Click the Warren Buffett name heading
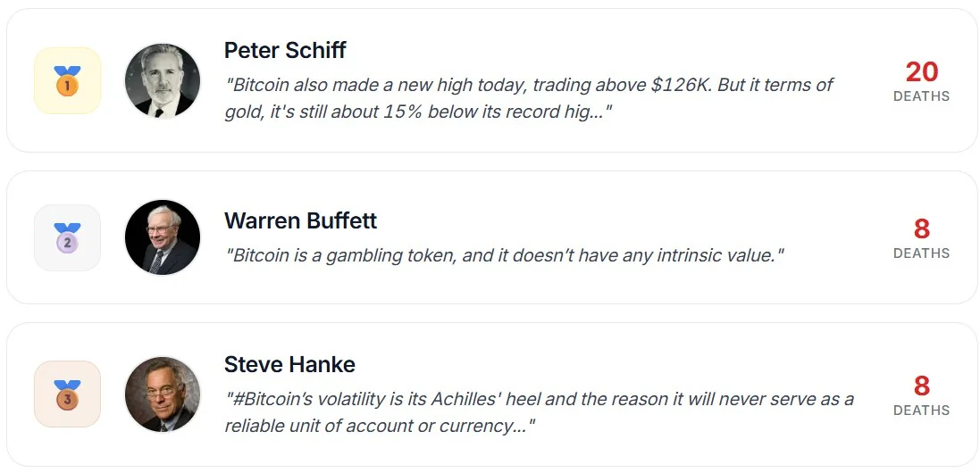Viewport: 980px width, 473px height. click(x=300, y=220)
